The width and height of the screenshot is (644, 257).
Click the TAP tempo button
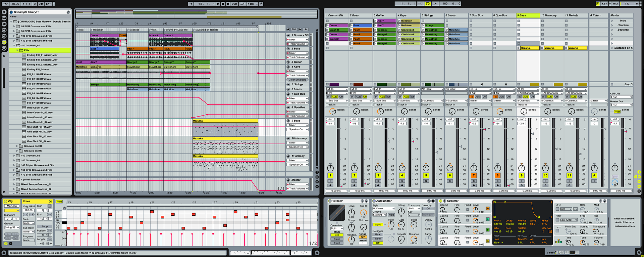pyautogui.click(x=5, y=4)
